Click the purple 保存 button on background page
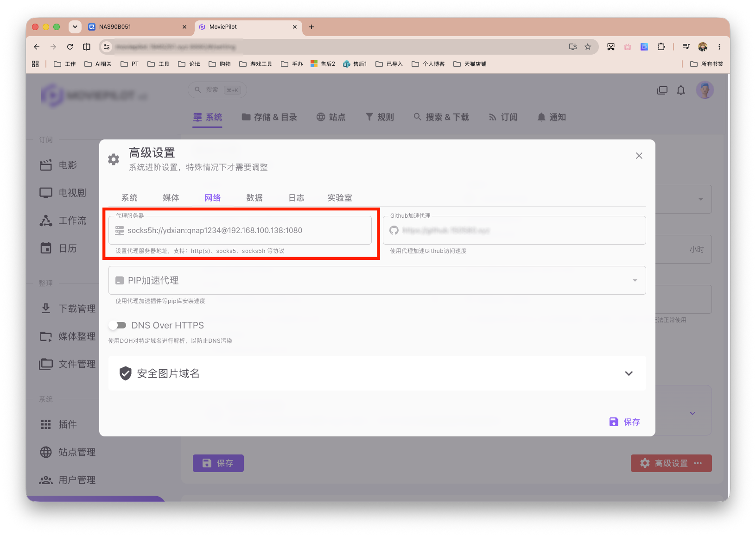The image size is (756, 536). (218, 463)
